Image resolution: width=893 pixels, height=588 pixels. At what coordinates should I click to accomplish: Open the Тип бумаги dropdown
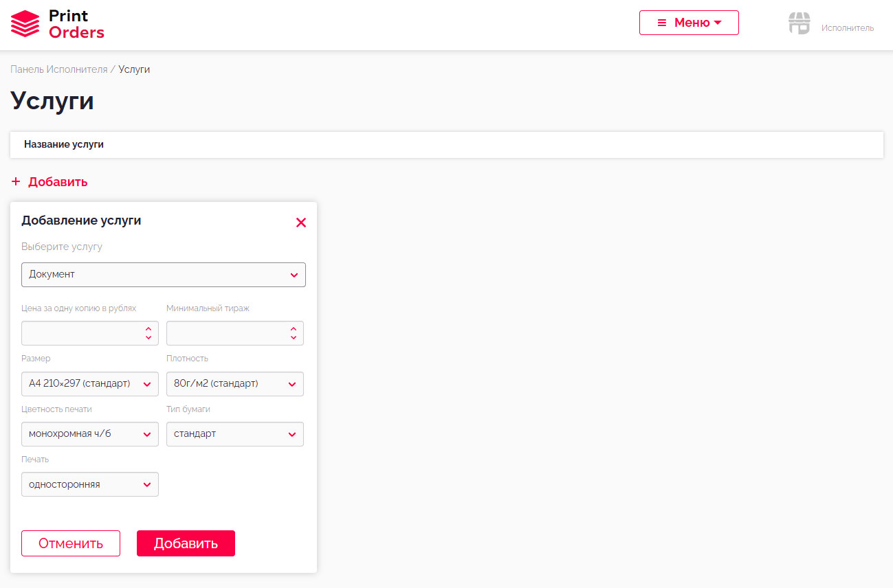click(235, 434)
